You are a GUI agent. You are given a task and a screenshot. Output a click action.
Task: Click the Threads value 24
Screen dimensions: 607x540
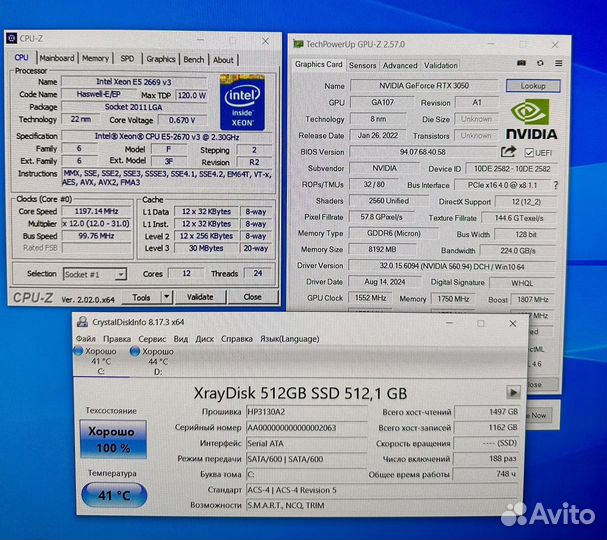coord(257,273)
